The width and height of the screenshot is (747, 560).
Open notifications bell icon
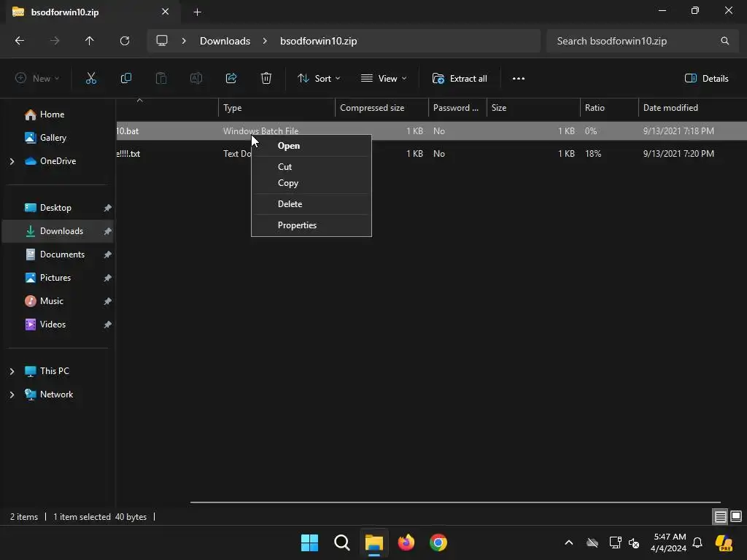point(697,542)
